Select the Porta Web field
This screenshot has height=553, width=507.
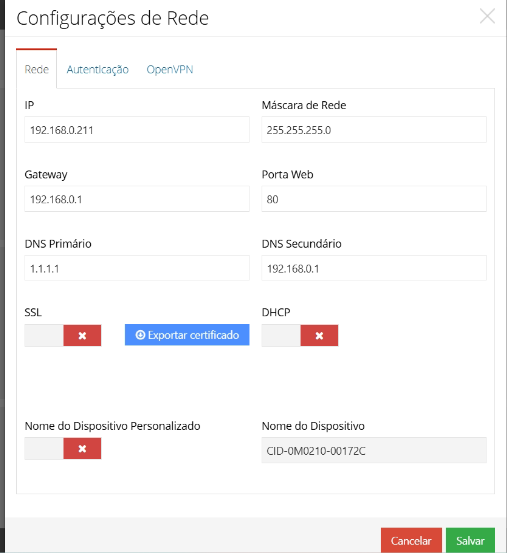coord(374,199)
